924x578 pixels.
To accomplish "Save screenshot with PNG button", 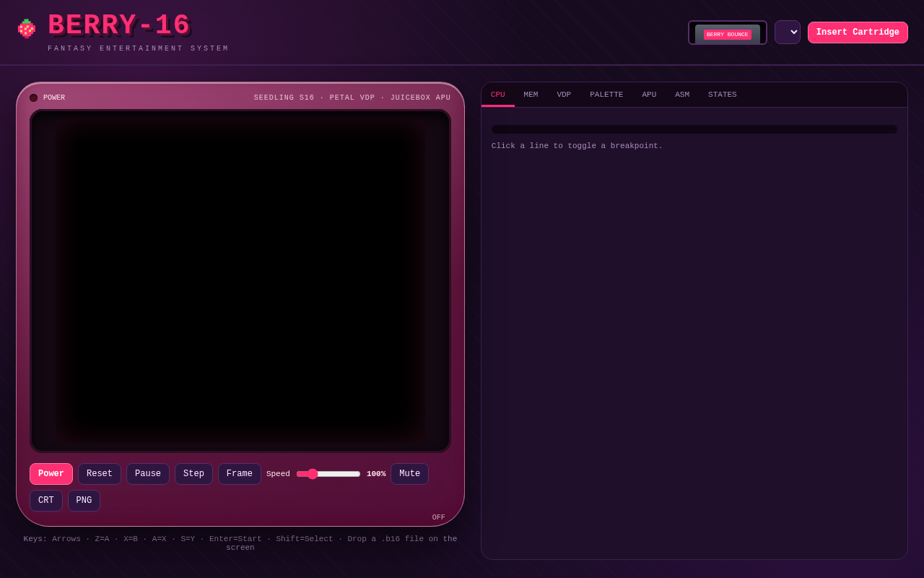I will tap(84, 501).
